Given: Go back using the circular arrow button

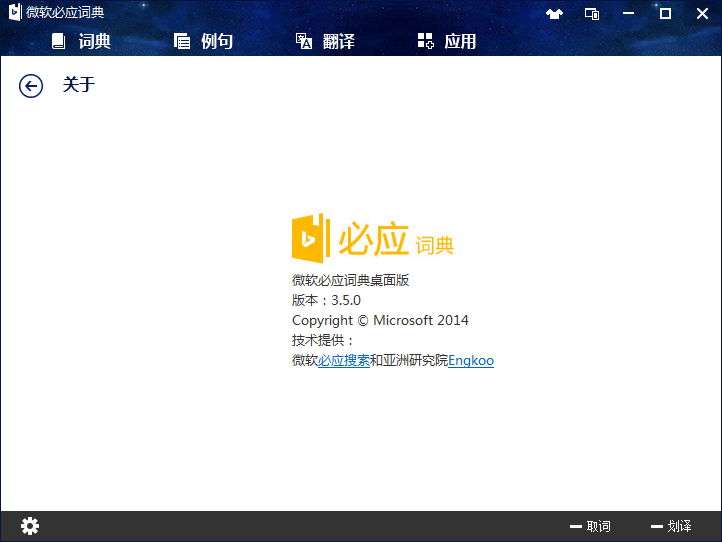Looking at the screenshot, I should point(31,86).
